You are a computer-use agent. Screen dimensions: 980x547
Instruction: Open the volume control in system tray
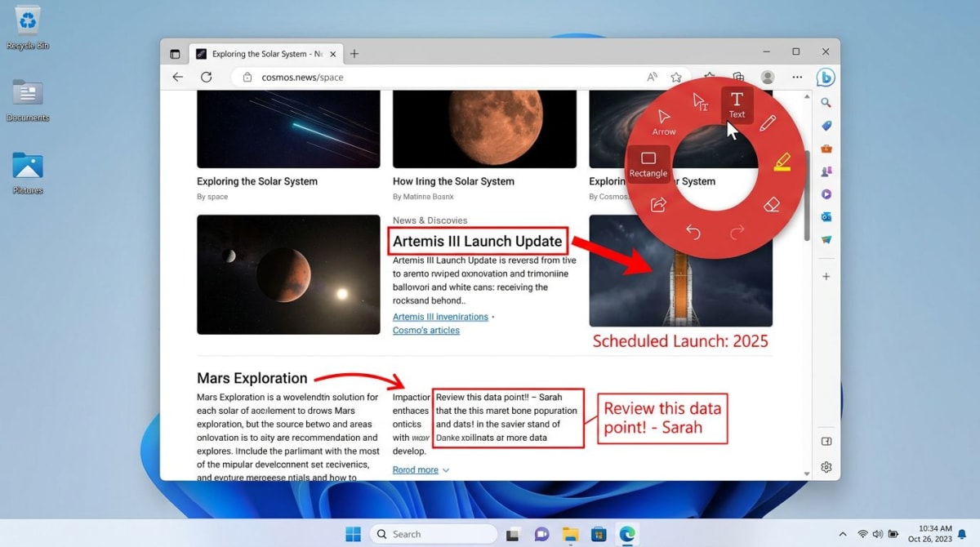click(877, 534)
